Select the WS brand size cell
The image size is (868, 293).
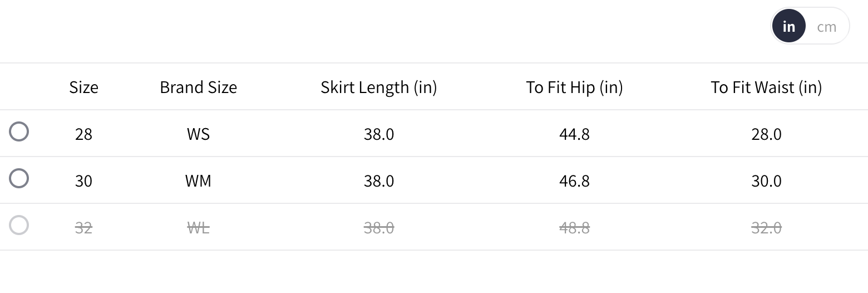point(198,134)
